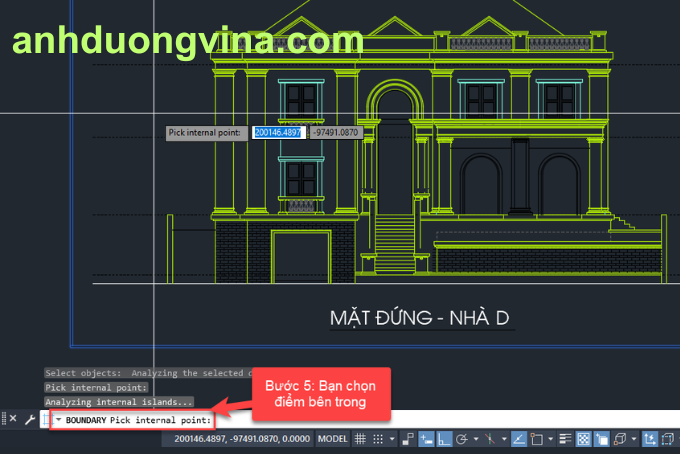
Task: Expand recent commands arrow before BOUNDARY
Action: pyautogui.click(x=58, y=420)
